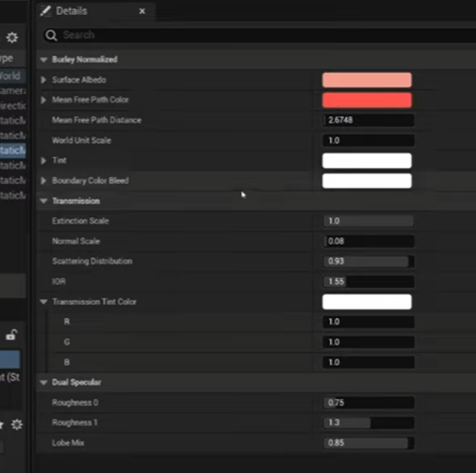Expand the Surface Albedo property
This screenshot has height=473, width=476.
[43, 80]
